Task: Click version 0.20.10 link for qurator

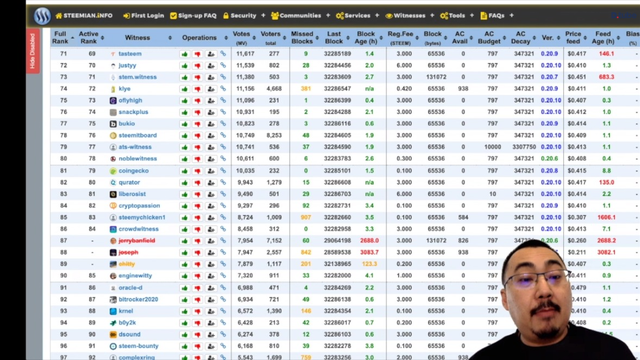Action: 551,182
